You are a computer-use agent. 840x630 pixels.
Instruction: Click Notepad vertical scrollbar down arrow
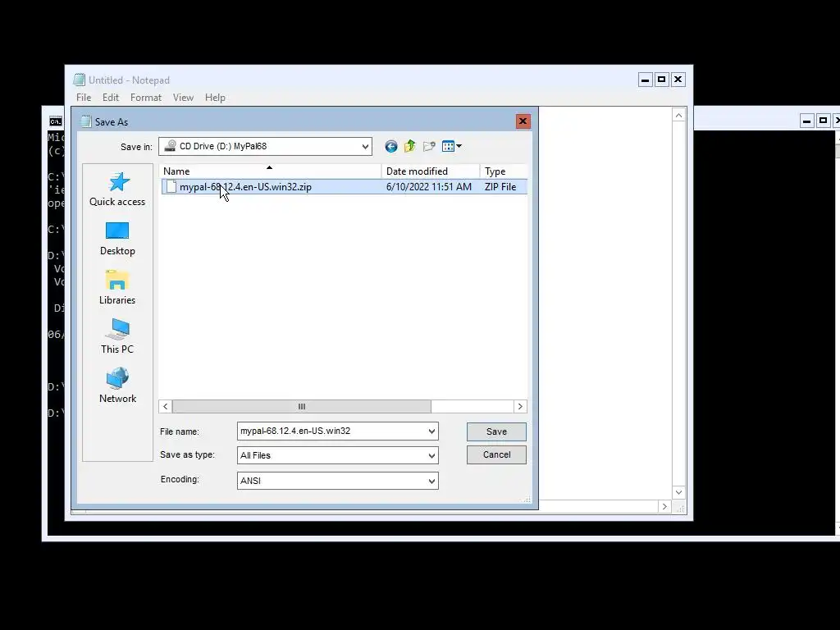(678, 492)
